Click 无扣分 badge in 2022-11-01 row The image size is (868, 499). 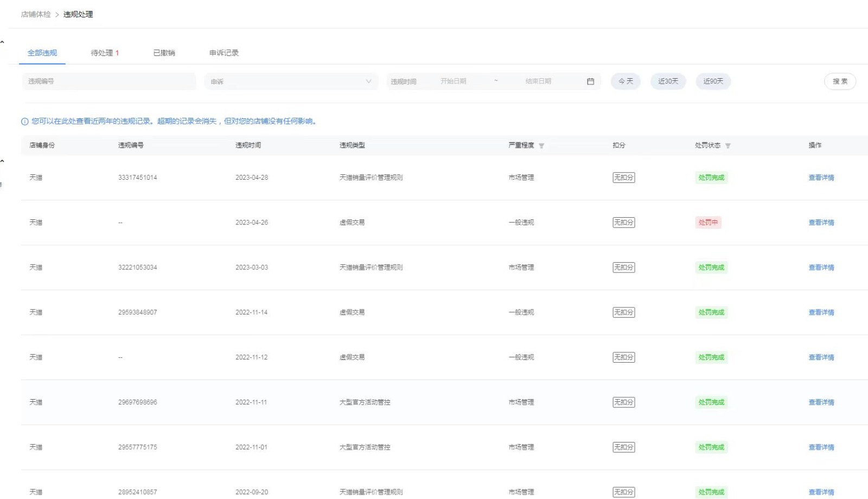623,447
